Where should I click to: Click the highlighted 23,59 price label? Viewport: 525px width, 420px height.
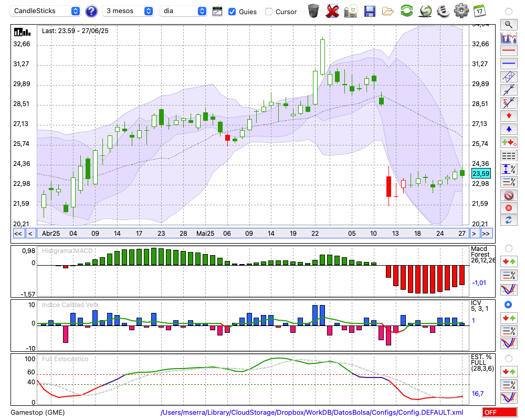(481, 173)
